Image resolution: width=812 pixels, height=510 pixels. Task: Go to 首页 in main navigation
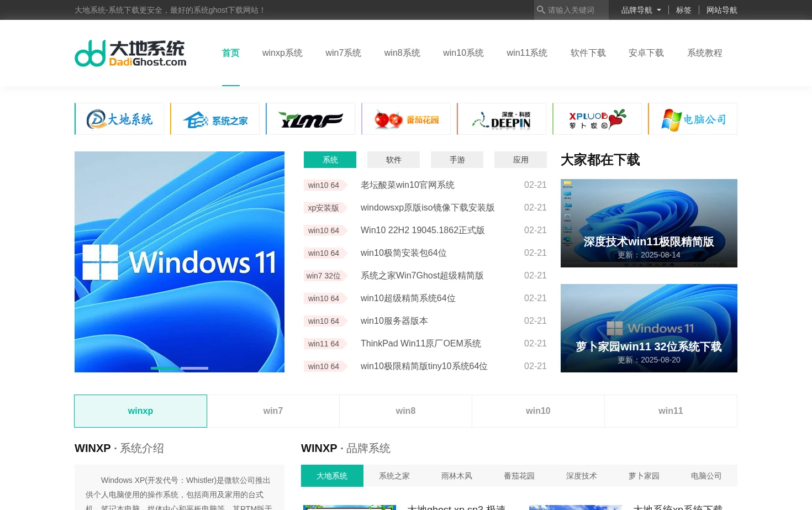pos(231,53)
